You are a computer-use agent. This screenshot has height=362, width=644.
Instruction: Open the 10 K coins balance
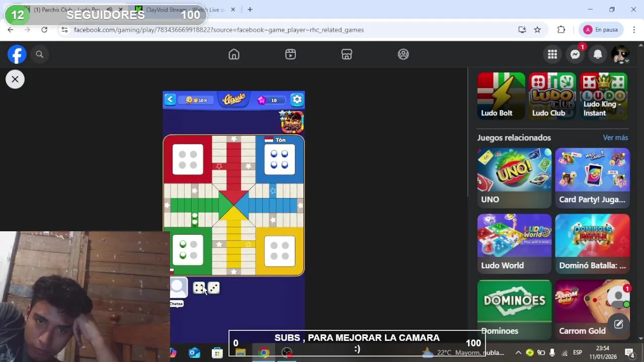196,100
